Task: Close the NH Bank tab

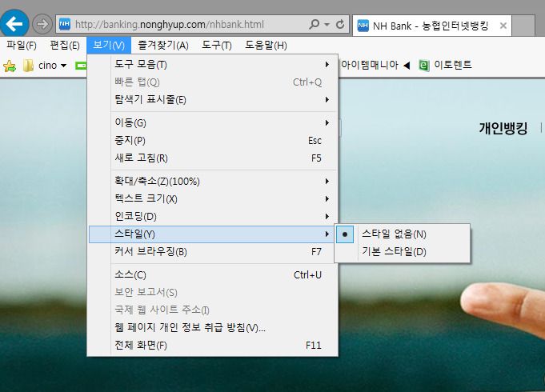Action: tap(503, 26)
